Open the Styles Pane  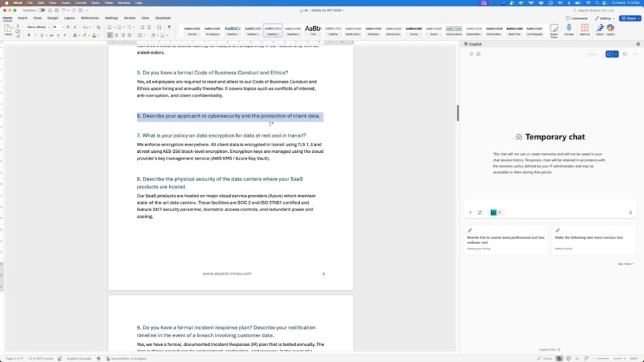[554, 30]
